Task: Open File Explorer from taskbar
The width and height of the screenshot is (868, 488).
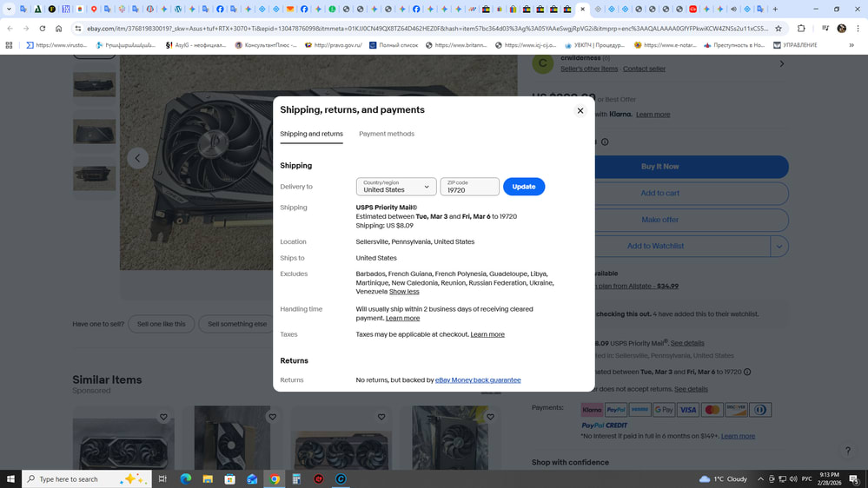Action: [x=208, y=478]
